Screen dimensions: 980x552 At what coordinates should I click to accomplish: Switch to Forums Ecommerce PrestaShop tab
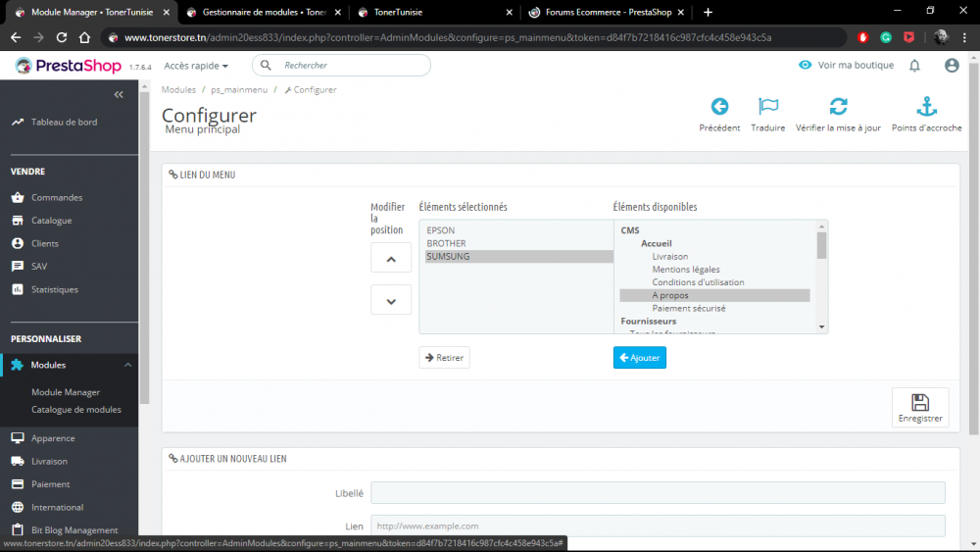tap(607, 12)
